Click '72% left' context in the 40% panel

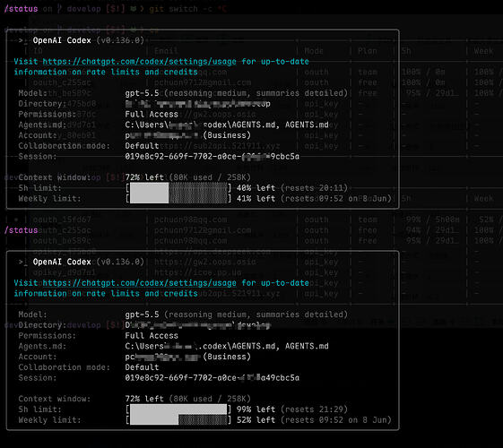click(144, 177)
